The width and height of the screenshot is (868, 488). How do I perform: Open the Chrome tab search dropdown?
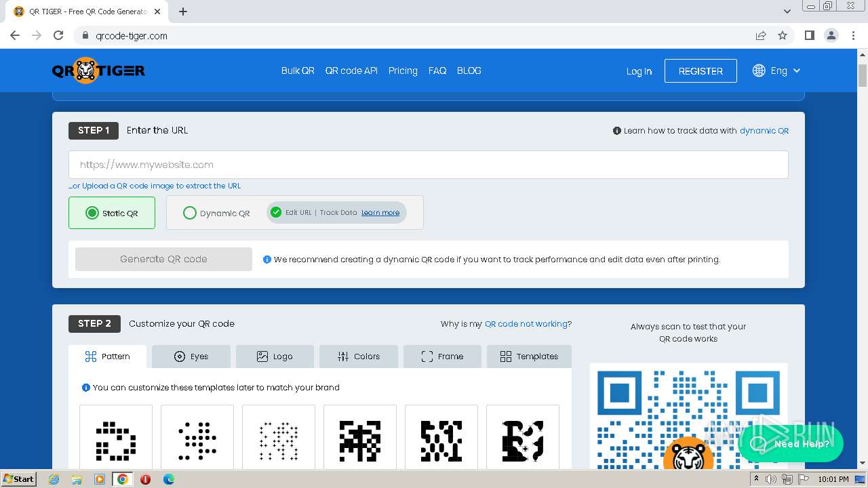click(x=787, y=12)
